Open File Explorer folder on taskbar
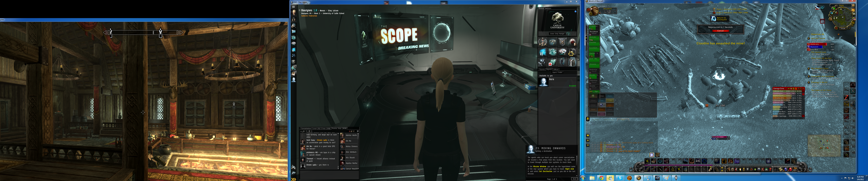Screen dimensions: 868x181 [592, 178]
